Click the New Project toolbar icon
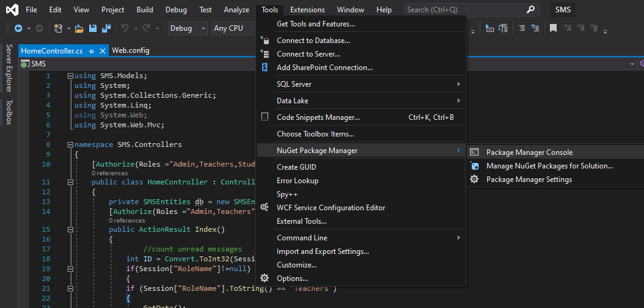The image size is (644, 308). [x=58, y=28]
